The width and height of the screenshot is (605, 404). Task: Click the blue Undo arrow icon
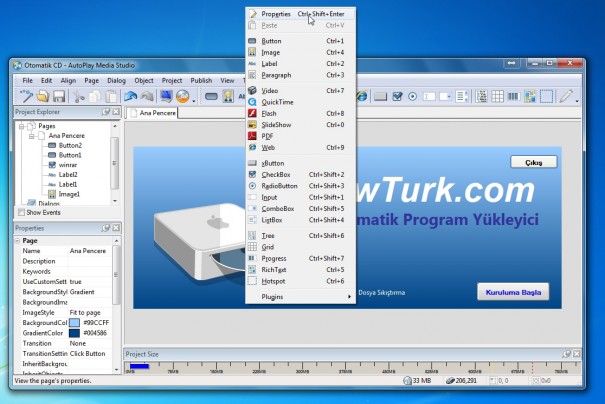[x=130, y=96]
